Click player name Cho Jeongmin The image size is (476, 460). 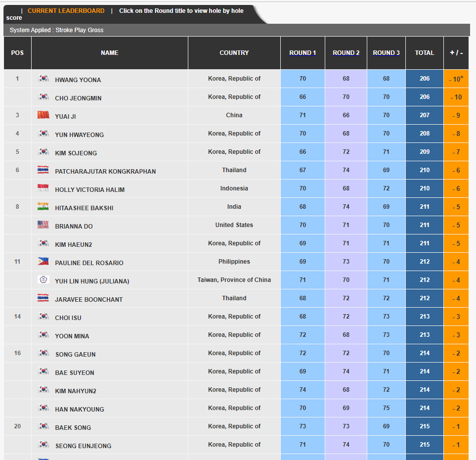point(78,98)
